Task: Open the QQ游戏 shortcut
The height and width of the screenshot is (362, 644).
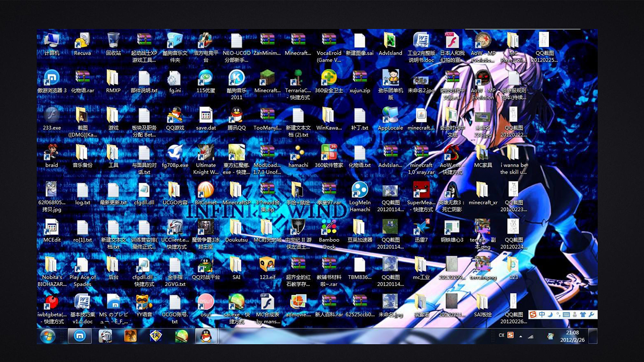Action: pyautogui.click(x=175, y=119)
